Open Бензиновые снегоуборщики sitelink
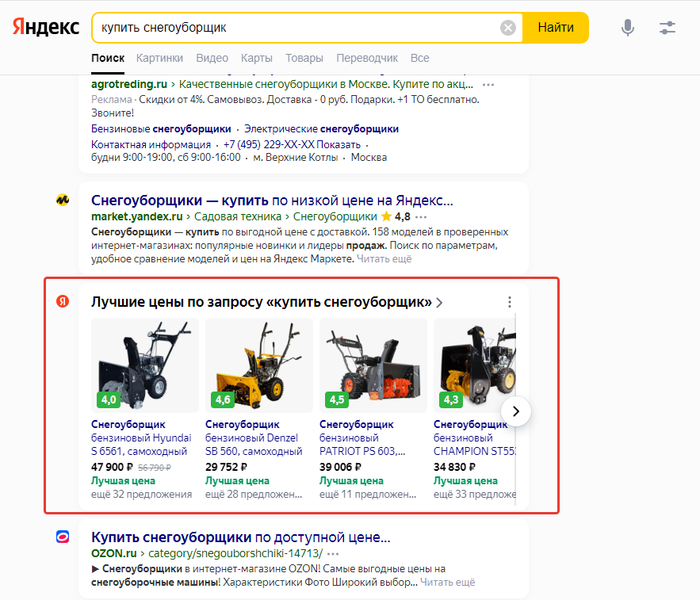This screenshot has width=700, height=600. point(161,129)
